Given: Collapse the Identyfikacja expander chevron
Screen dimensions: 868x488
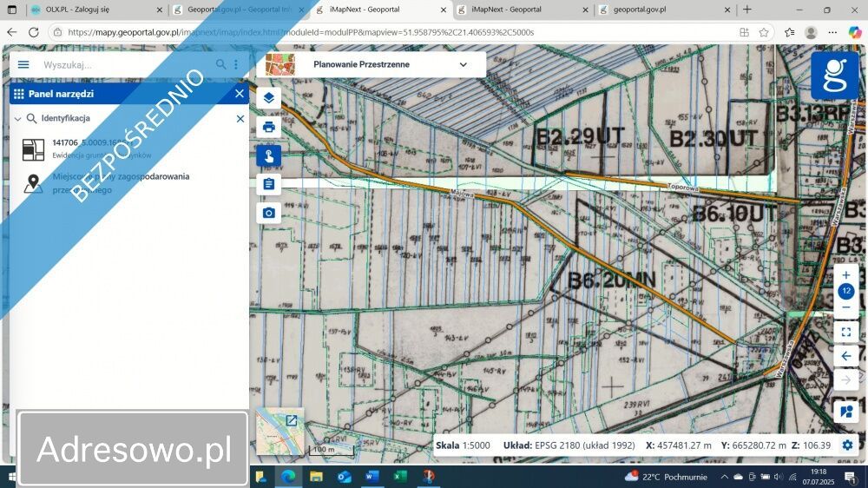Looking at the screenshot, I should (17, 119).
